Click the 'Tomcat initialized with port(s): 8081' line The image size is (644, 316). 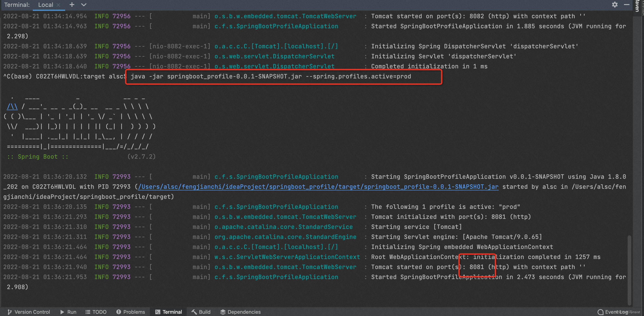click(x=451, y=217)
